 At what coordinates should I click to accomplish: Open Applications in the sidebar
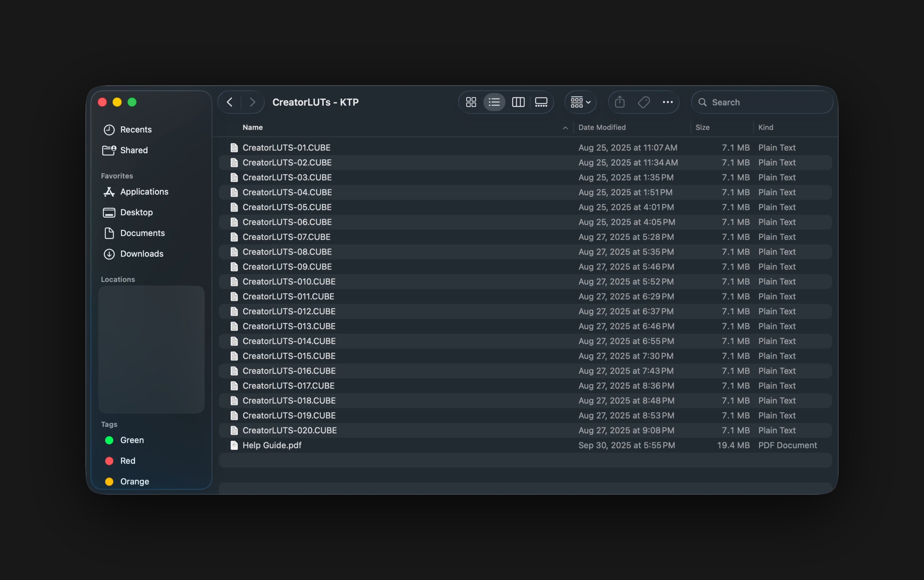click(144, 191)
